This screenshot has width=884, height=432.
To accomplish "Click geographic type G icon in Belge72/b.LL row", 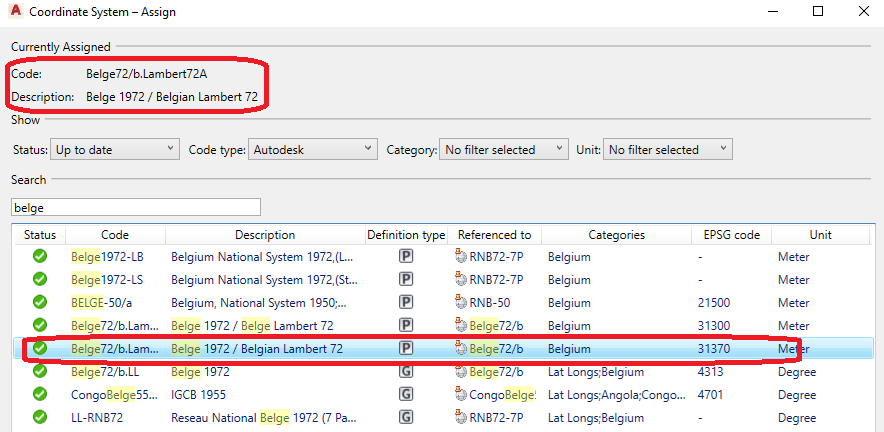I will coord(406,372).
